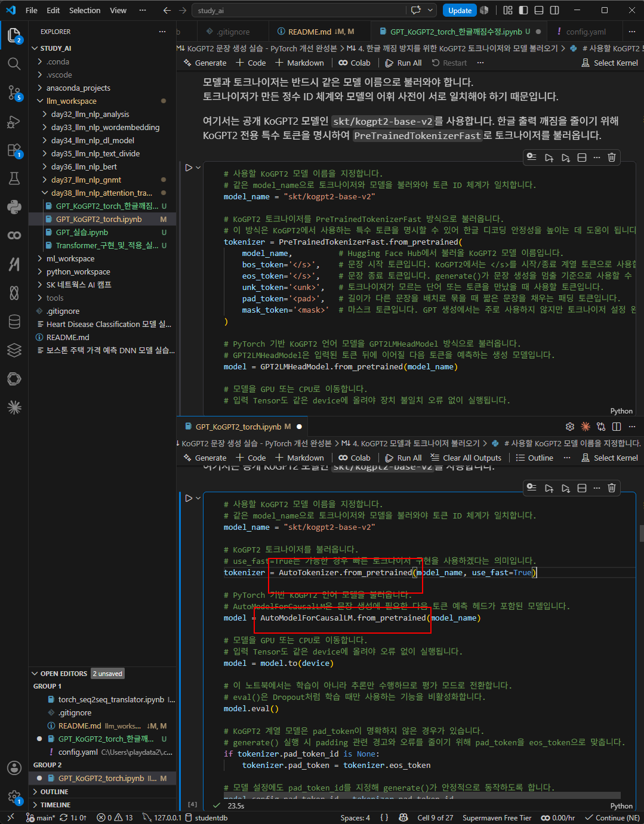Click the errors and warnings status indicator
The height and width of the screenshot is (824, 644).
coord(116,817)
